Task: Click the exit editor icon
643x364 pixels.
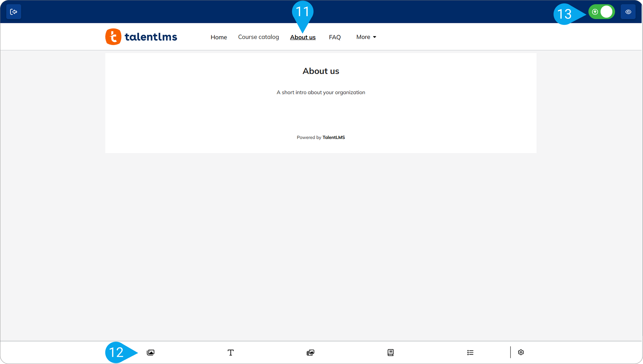Action: point(13,12)
